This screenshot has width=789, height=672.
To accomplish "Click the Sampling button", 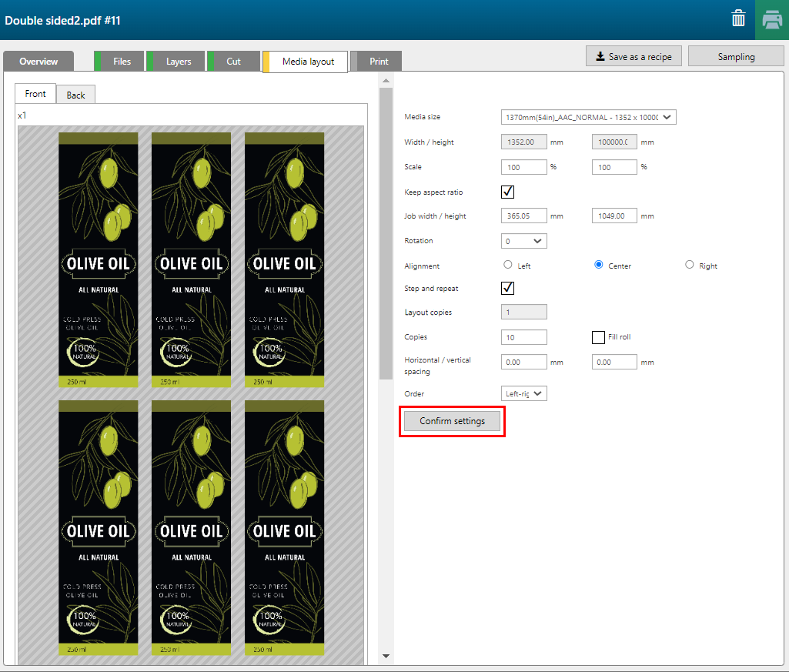I will (736, 56).
